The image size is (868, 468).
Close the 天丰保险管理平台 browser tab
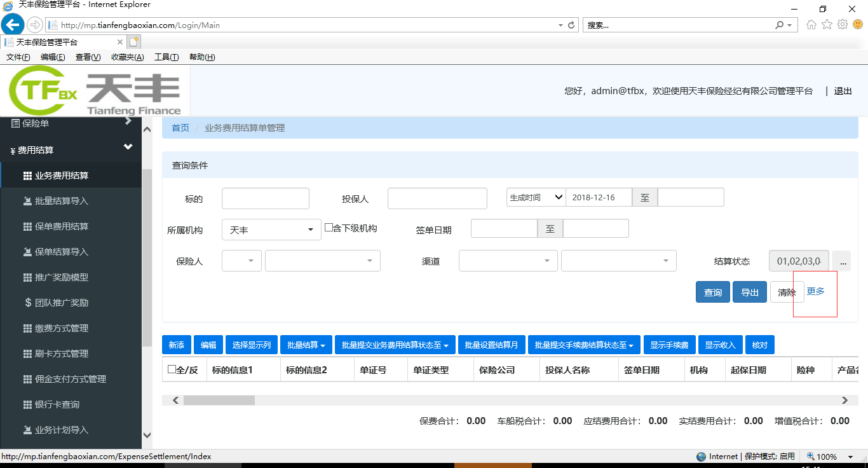(x=120, y=42)
